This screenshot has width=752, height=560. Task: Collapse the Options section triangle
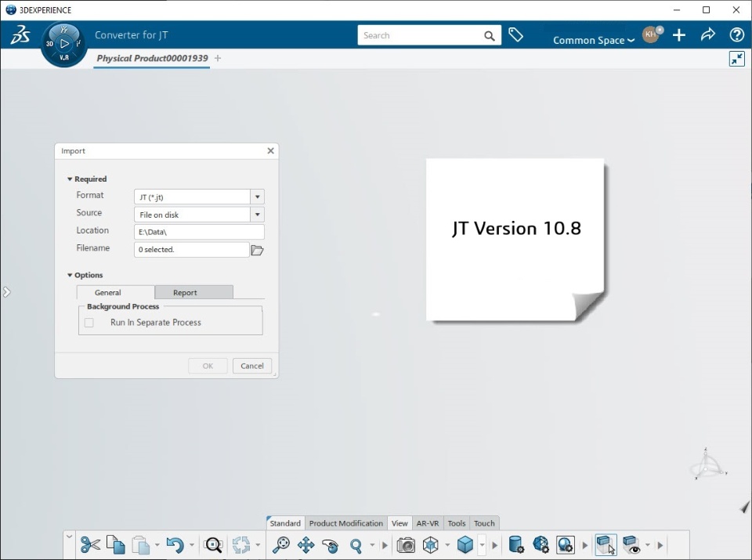point(70,275)
